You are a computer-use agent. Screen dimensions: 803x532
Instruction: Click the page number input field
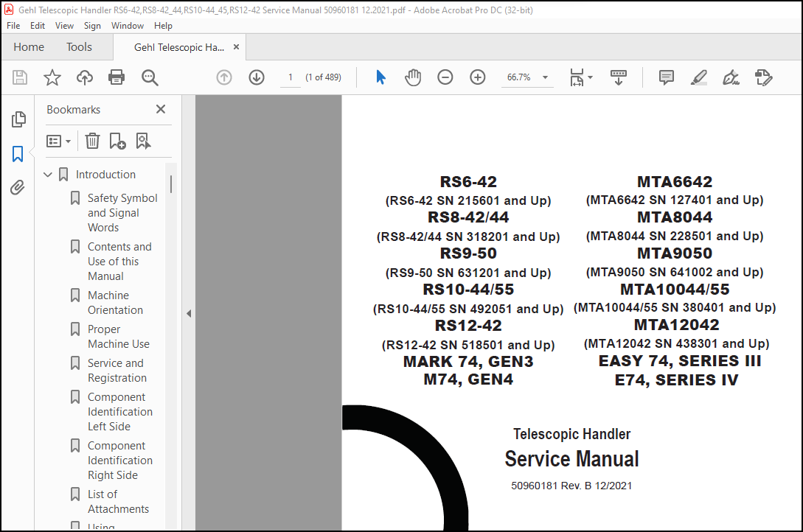click(x=291, y=77)
